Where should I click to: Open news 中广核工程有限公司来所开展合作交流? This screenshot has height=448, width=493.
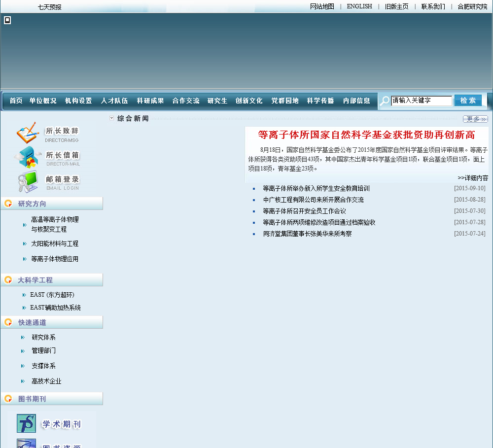pyautogui.click(x=314, y=200)
